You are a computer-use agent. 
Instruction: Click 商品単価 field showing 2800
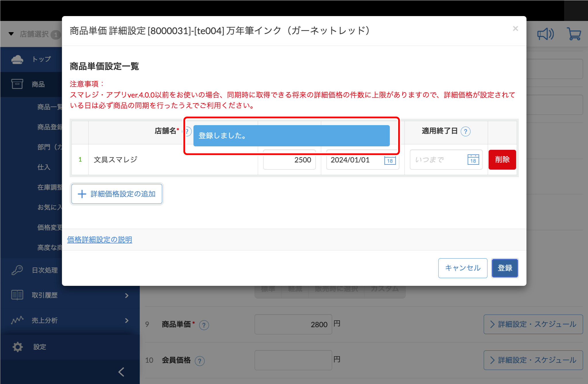tap(293, 324)
